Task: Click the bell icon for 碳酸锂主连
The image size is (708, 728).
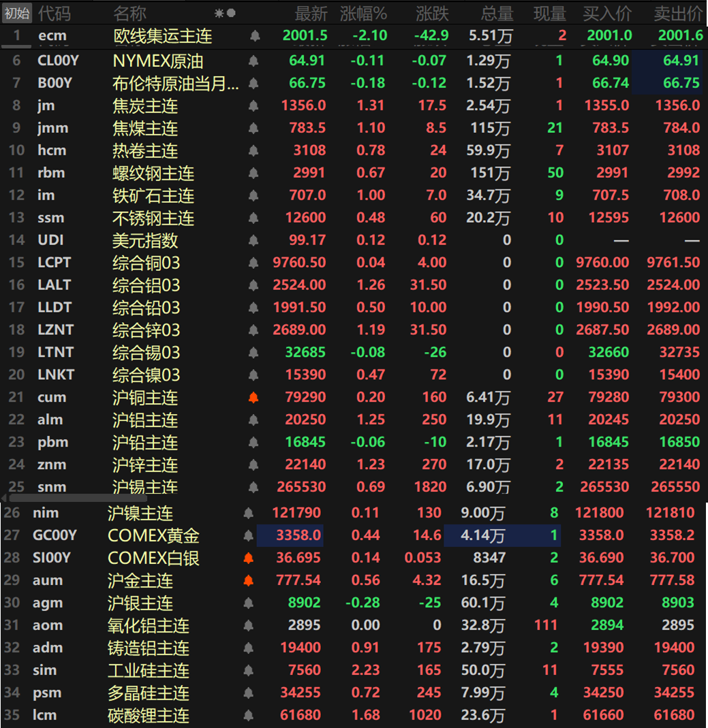Action: [249, 716]
